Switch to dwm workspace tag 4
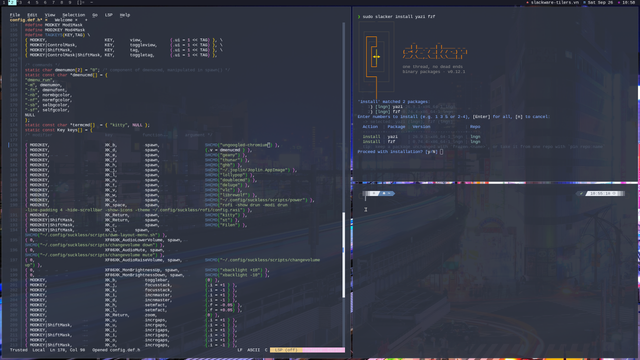The image size is (640, 360). click(x=29, y=2)
